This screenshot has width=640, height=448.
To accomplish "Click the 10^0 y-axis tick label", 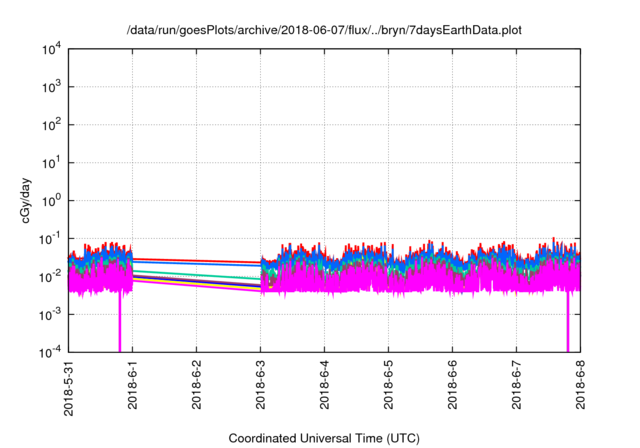I will point(51,201).
